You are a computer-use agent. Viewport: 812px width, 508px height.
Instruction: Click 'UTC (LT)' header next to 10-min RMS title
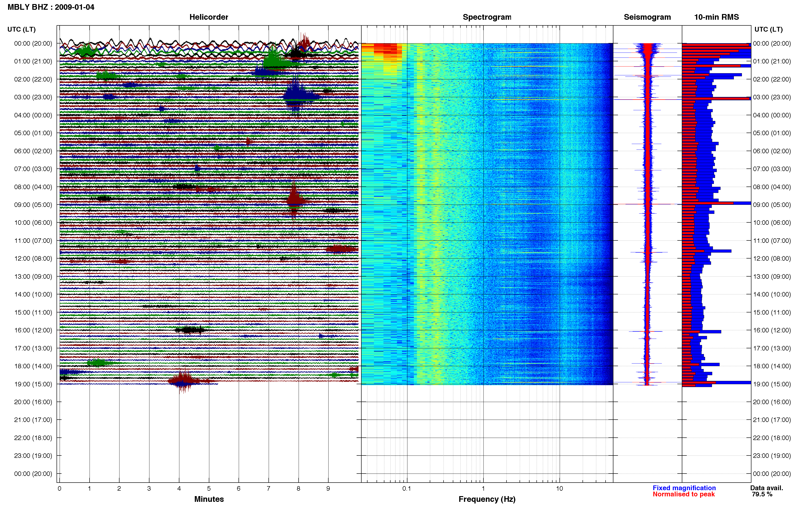point(768,29)
